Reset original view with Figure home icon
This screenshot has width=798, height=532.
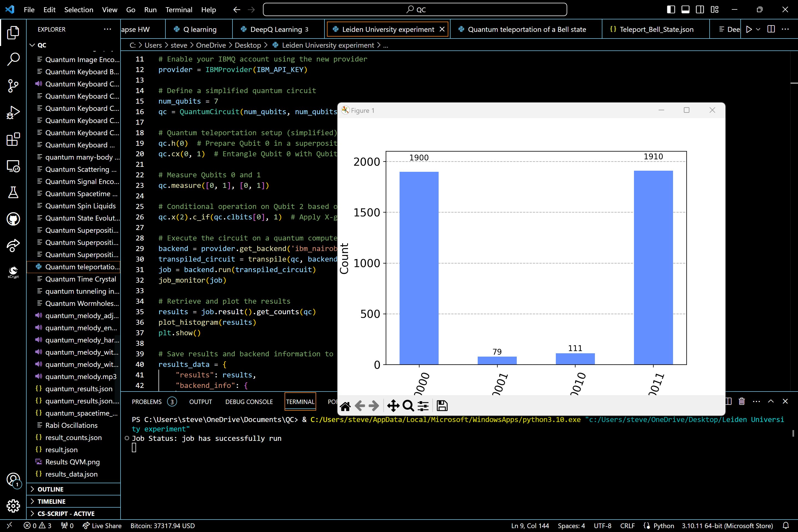345,406
